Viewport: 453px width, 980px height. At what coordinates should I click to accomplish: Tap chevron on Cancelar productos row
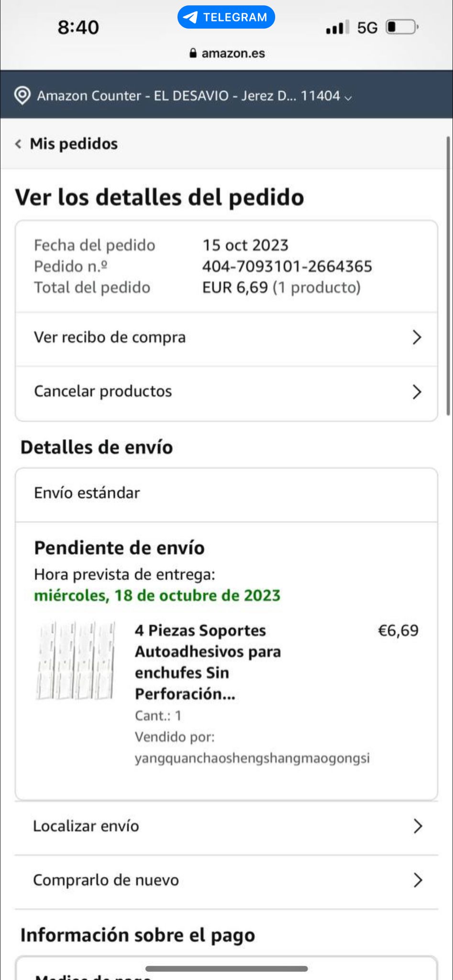417,392
